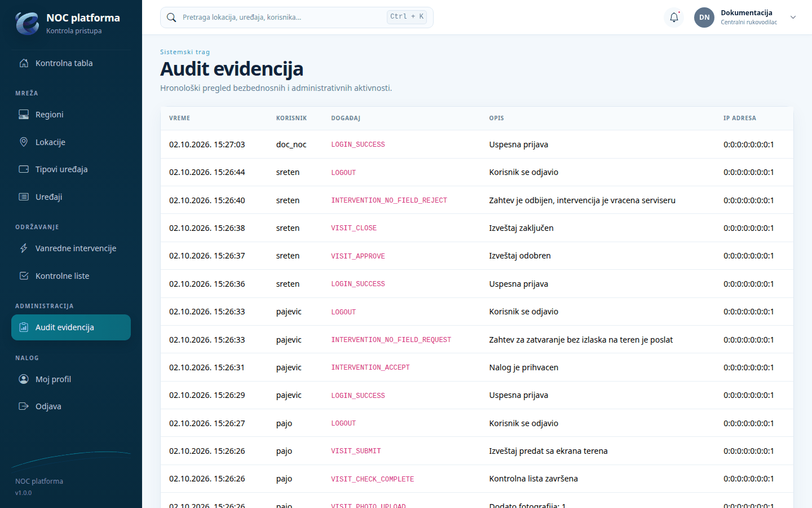812x508 pixels.
Task: Click the Kontrolna tabla home icon
Action: [x=24, y=63]
